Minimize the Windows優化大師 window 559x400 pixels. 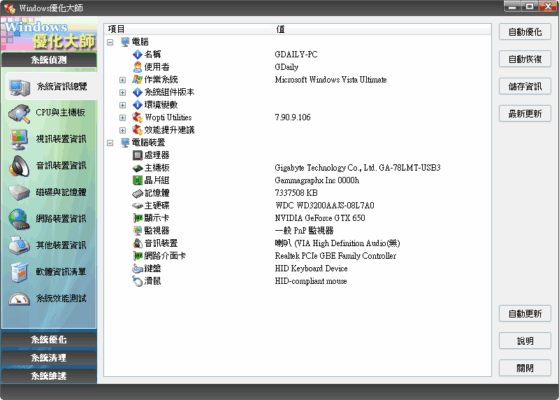click(512, 6)
